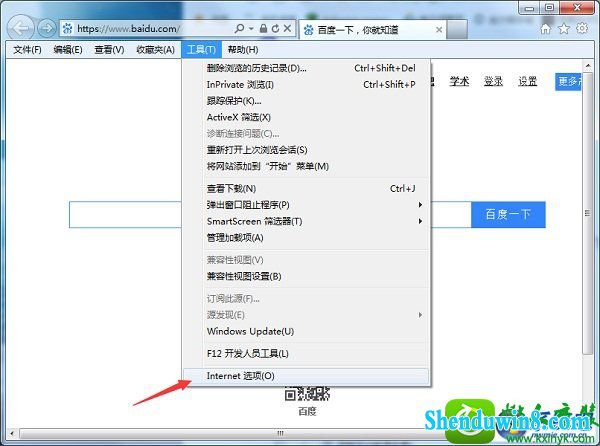Click the 设置 link on Baidu
The height and width of the screenshot is (446, 600).
click(x=528, y=81)
